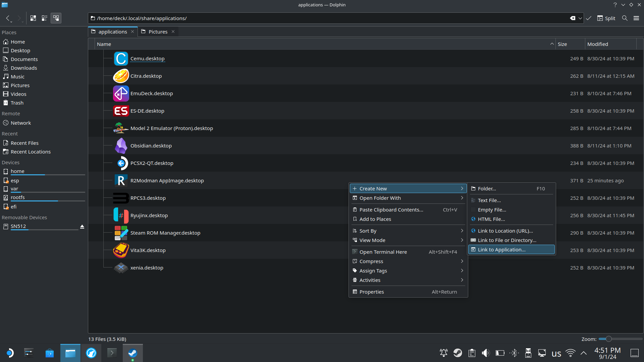Select the Vita3K.desktop icon
Screen dimensions: 644x362
(x=121, y=250)
